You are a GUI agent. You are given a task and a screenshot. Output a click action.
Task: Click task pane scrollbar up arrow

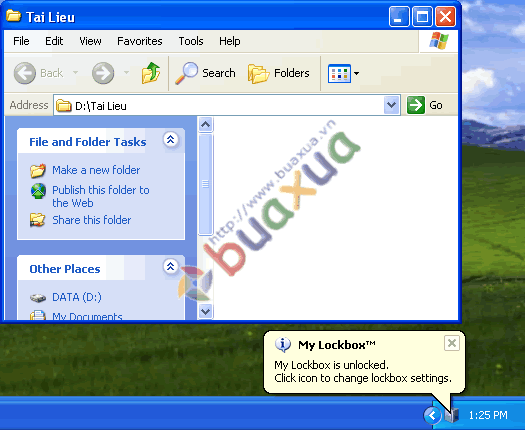[205, 125]
